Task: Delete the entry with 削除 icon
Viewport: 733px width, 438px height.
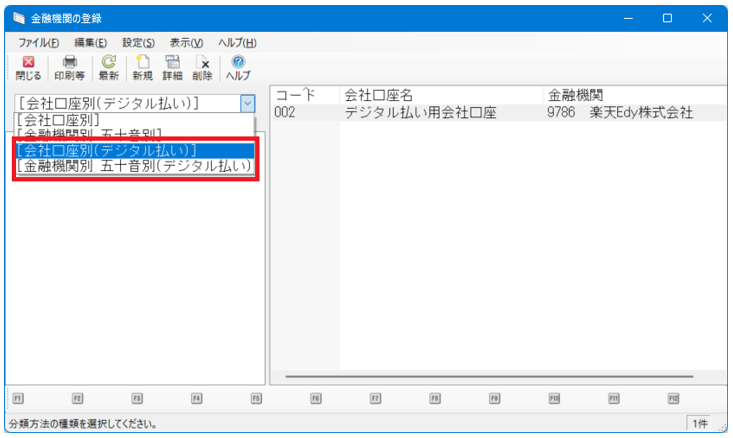Action: (x=202, y=68)
